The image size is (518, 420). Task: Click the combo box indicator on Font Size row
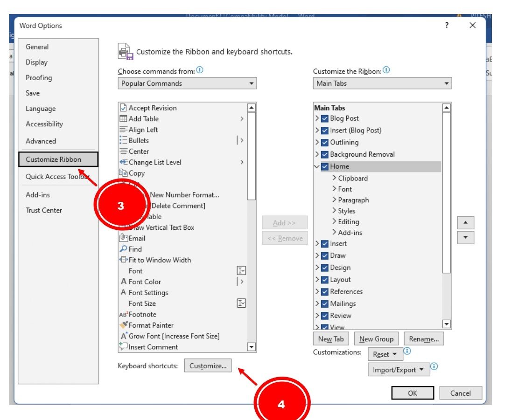coord(241,303)
